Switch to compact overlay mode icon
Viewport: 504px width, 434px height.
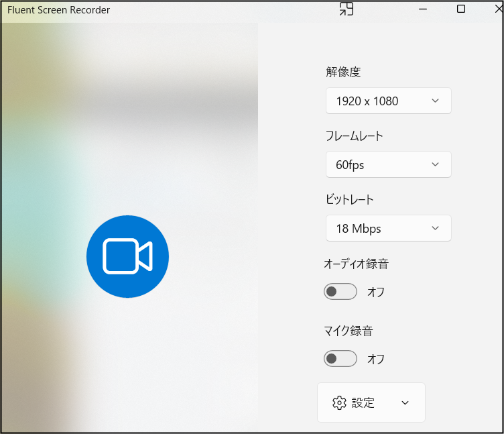(x=346, y=9)
